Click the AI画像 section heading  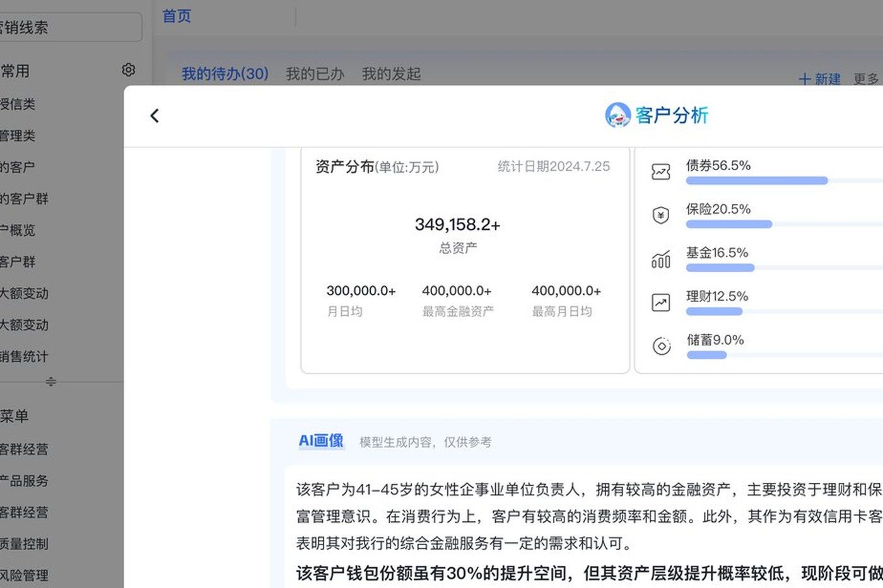321,441
